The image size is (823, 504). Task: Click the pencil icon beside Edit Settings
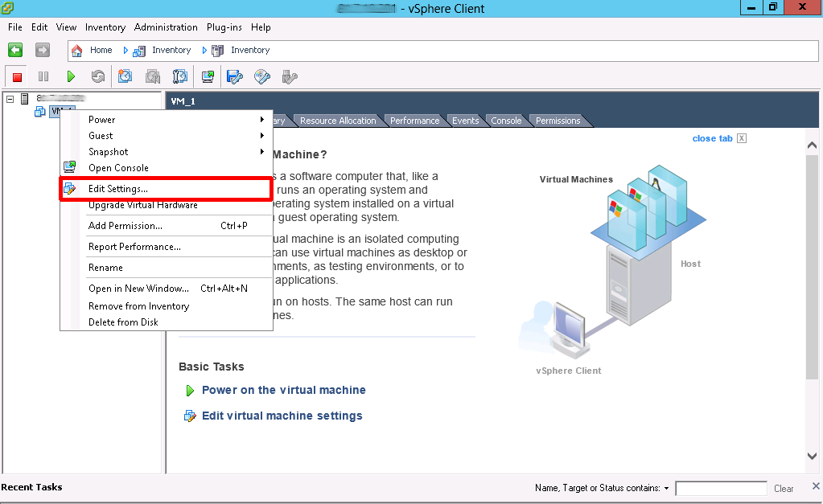(70, 188)
